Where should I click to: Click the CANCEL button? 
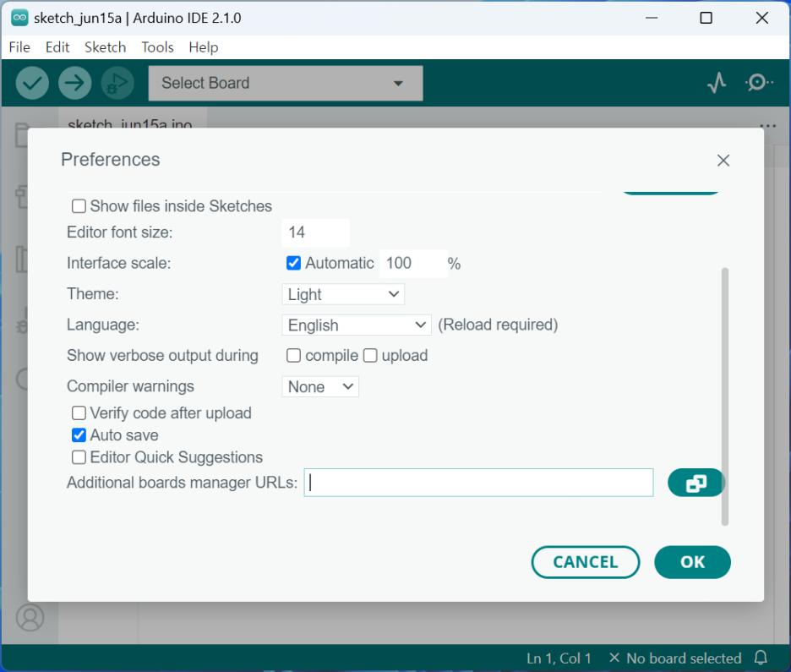(x=586, y=562)
